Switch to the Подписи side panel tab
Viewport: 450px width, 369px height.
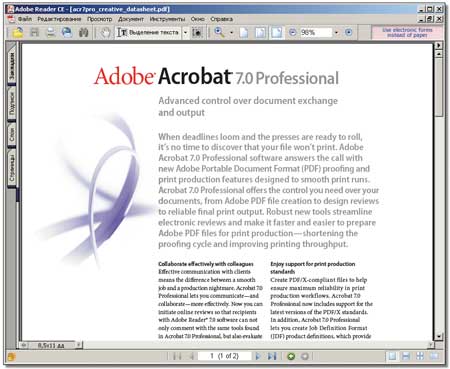12,104
